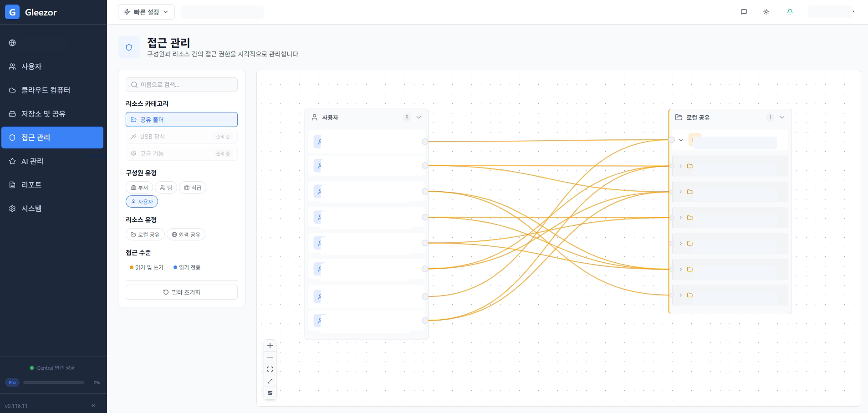Collapse the first expanded share root chevron
This screenshot has height=413, width=868.
point(681,140)
